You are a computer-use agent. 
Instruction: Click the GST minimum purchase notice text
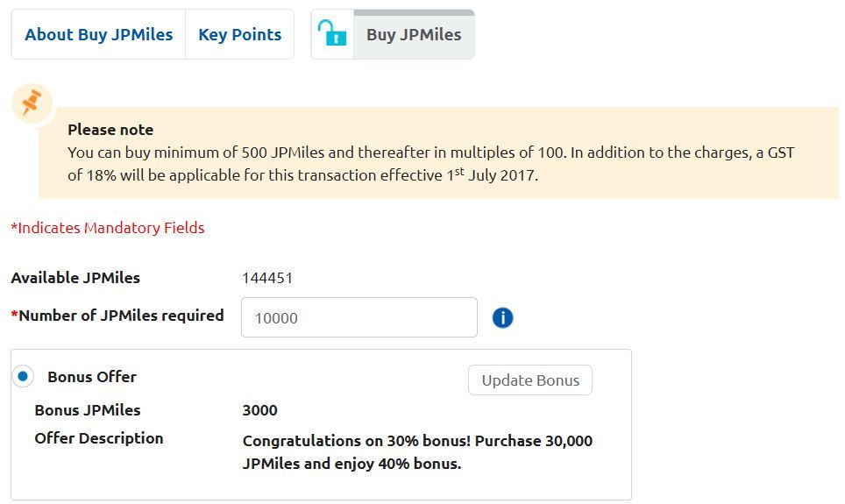(x=430, y=164)
